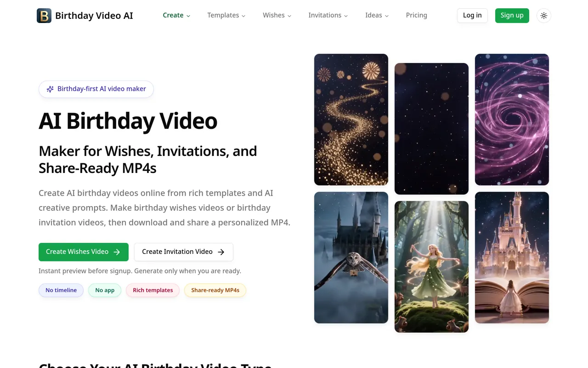
Task: Open the Wishes nav item
Action: pos(274,15)
